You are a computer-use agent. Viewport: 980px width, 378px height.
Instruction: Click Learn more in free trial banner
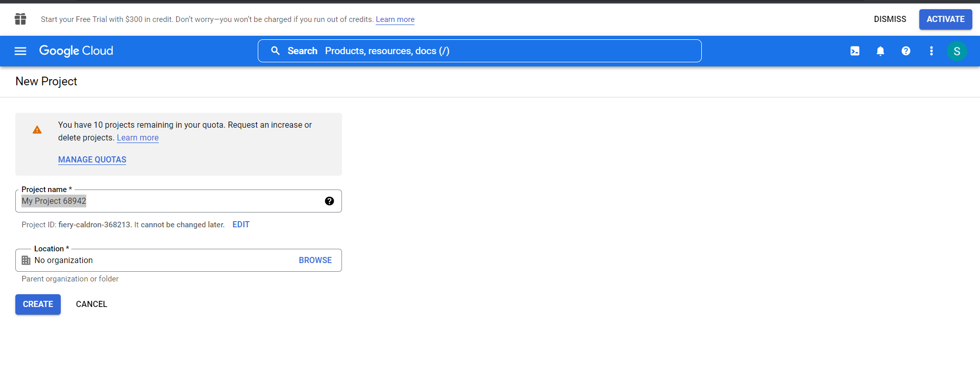tap(395, 19)
